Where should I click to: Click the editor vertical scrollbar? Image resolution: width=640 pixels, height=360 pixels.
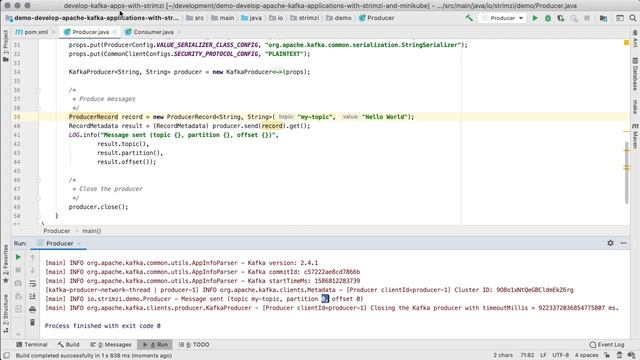click(627, 173)
